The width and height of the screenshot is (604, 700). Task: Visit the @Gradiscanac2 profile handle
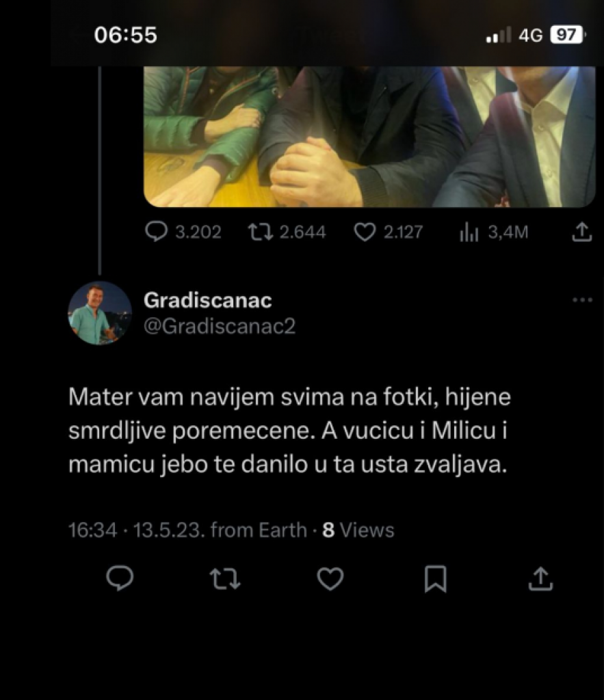219,326
